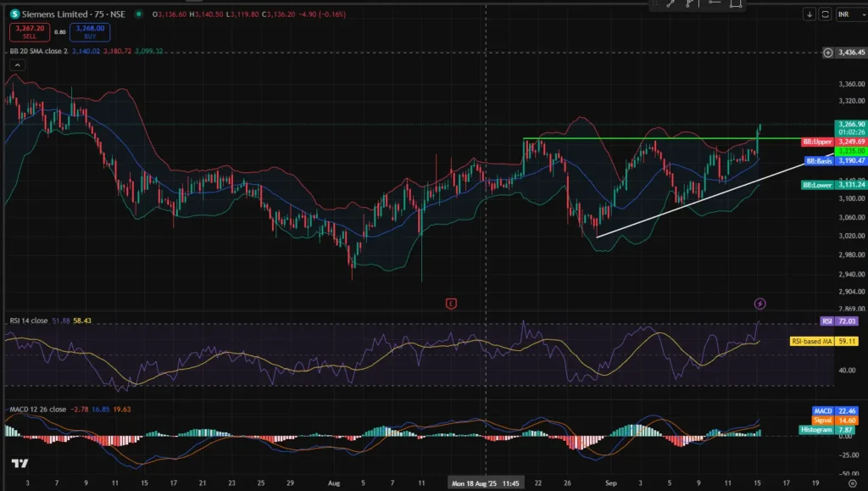Click the red earnings E marker
Screen dimensions: 868x491
tap(451, 303)
